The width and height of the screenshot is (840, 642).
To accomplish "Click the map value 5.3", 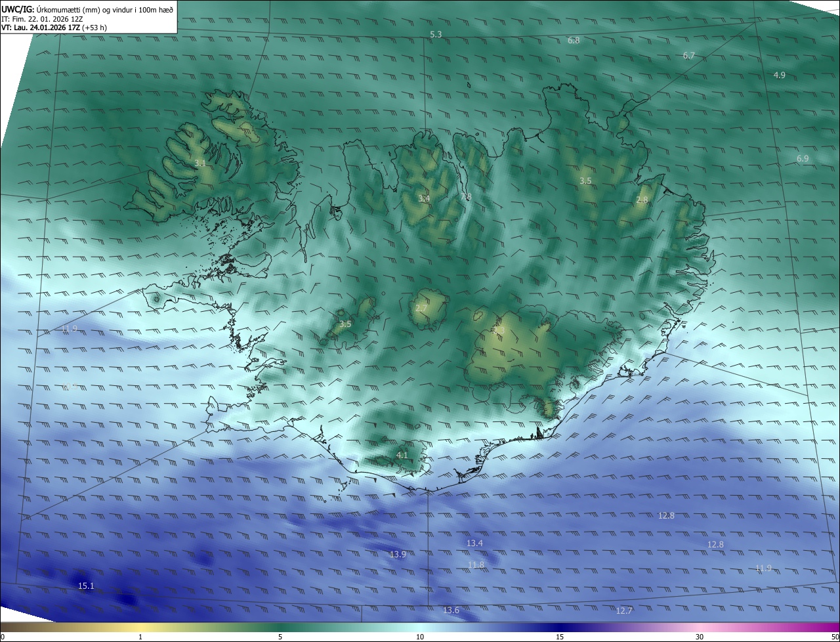I will (436, 34).
